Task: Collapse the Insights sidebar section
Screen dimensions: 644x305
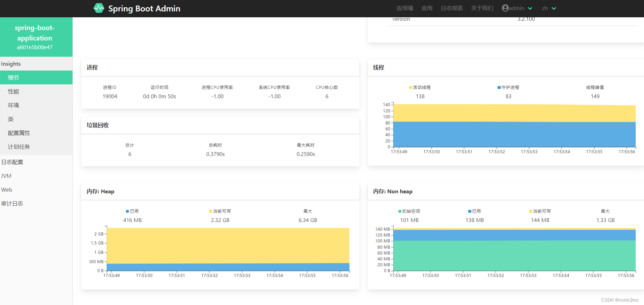Action: [36, 64]
